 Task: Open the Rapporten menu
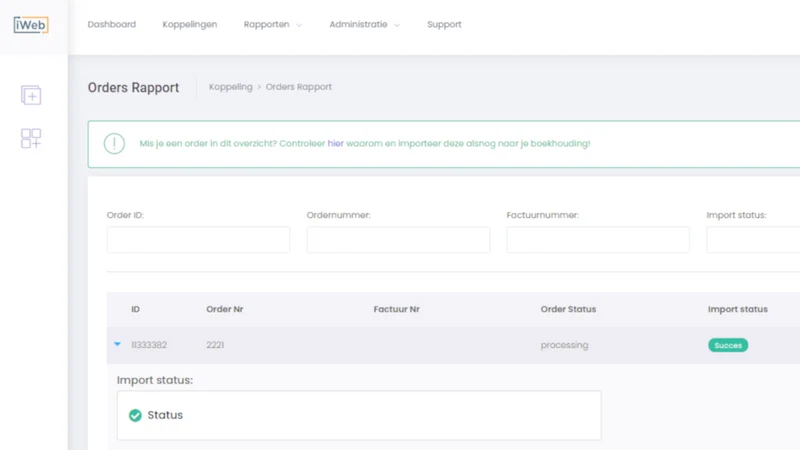click(x=266, y=24)
